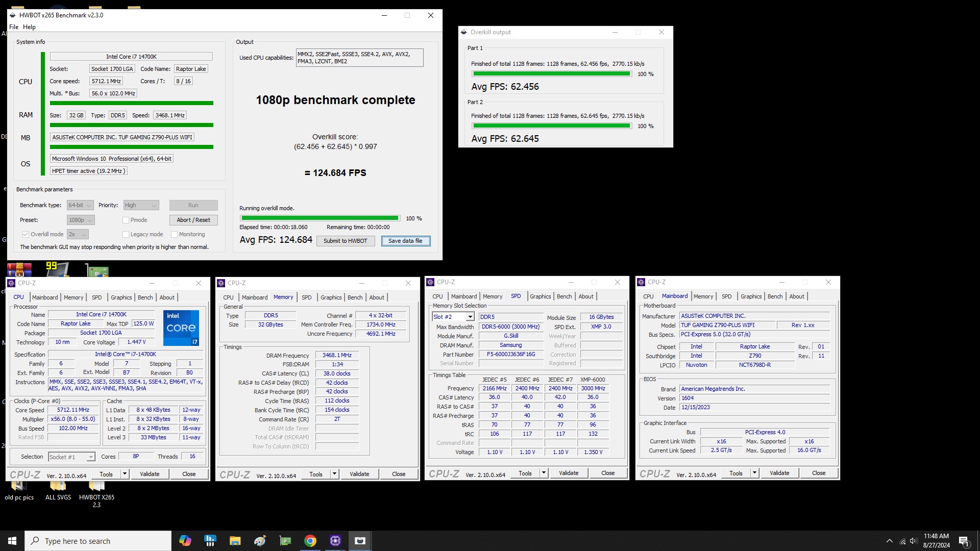Enable the Pmode checkbox
Viewport: 980px width, 551px height.
pyautogui.click(x=126, y=220)
